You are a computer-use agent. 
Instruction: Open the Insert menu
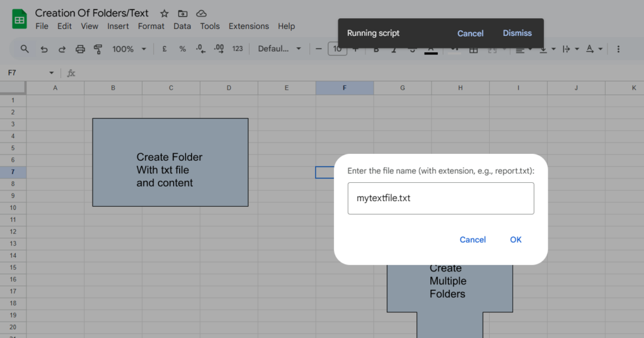118,26
